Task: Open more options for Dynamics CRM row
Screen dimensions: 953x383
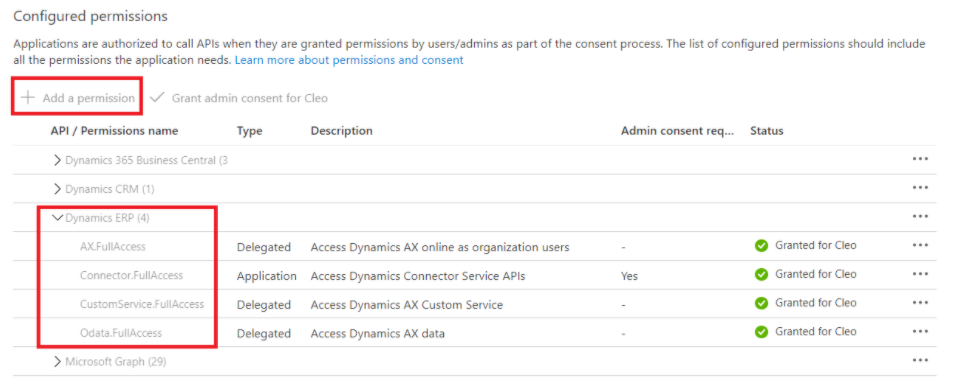Action: point(920,188)
